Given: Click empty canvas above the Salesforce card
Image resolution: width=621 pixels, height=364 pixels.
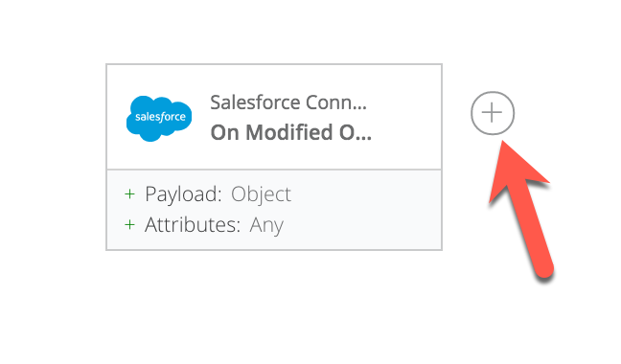Looking at the screenshot, I should [x=274, y=31].
